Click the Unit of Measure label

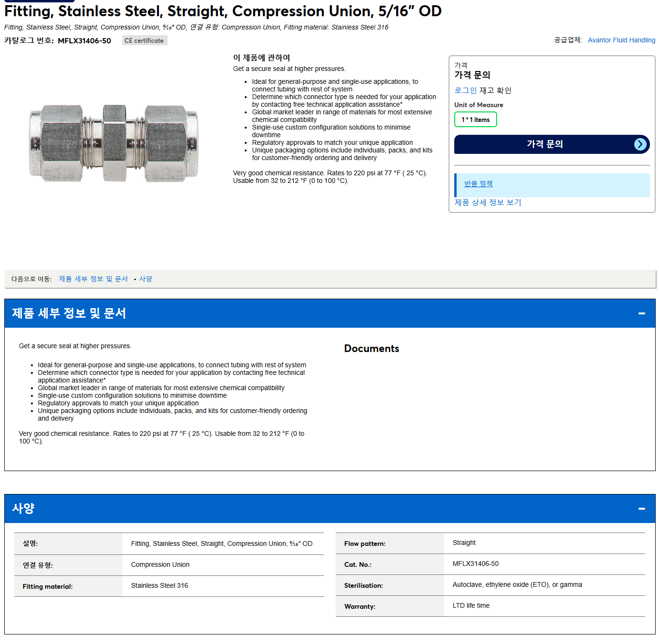click(x=479, y=105)
